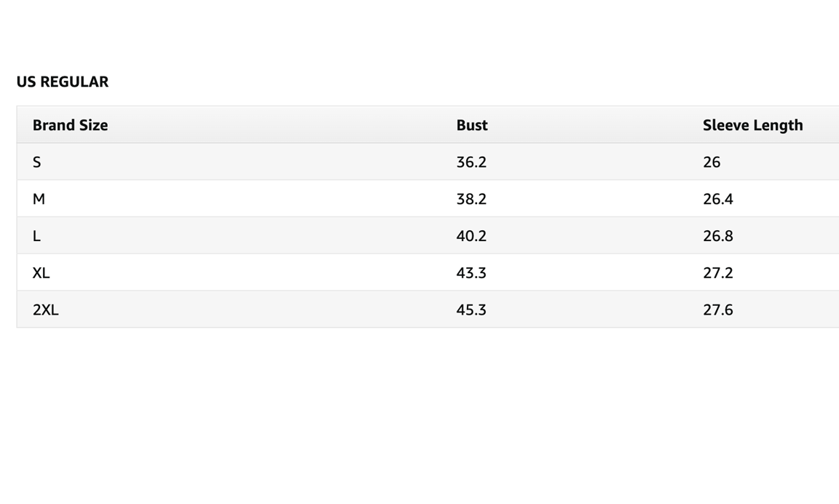
Task: Click the 45.3 bust value
Action: point(471,310)
